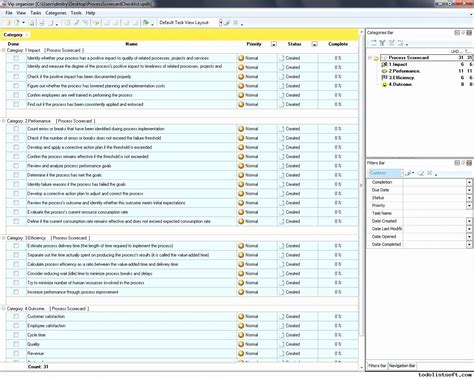This screenshot has height=379, width=474.
Task: Open the Status column filter arrow
Action: coord(314,44)
